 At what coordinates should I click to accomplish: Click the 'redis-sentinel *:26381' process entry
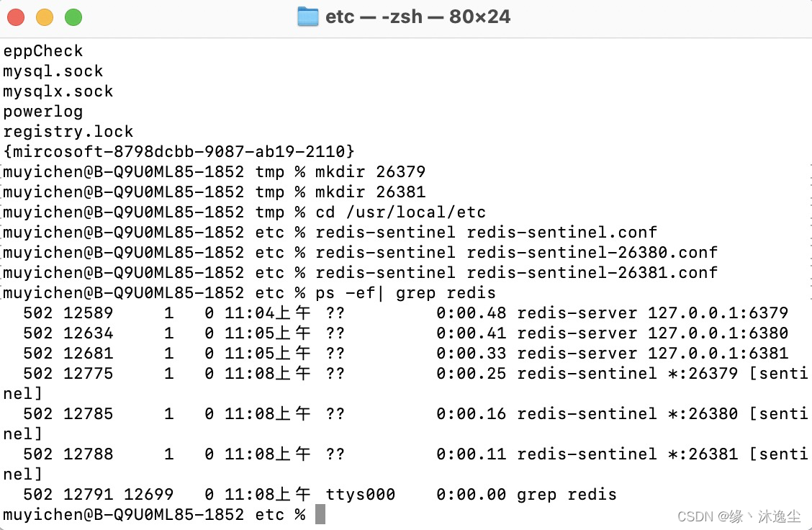point(627,454)
